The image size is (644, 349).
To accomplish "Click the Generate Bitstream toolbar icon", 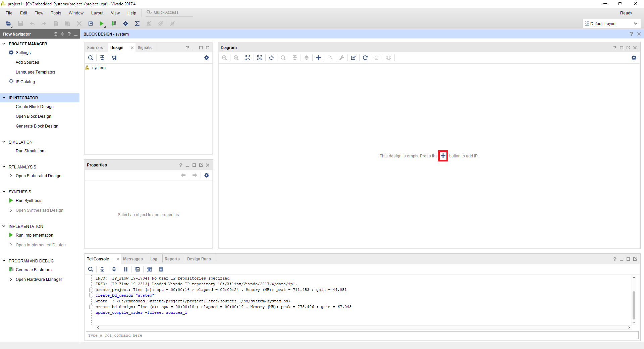I will point(114,23).
